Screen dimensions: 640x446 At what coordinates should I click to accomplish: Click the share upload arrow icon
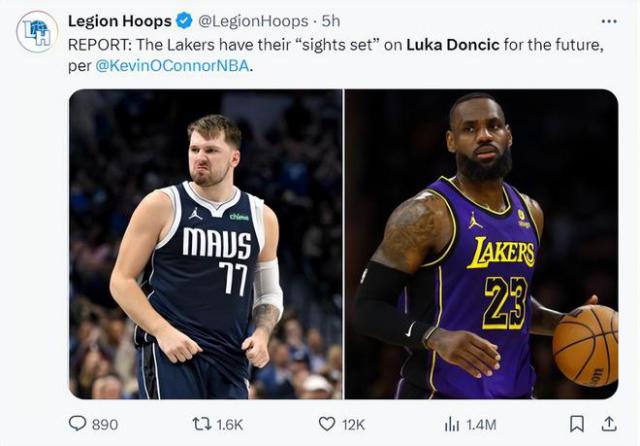pyautogui.click(x=607, y=424)
